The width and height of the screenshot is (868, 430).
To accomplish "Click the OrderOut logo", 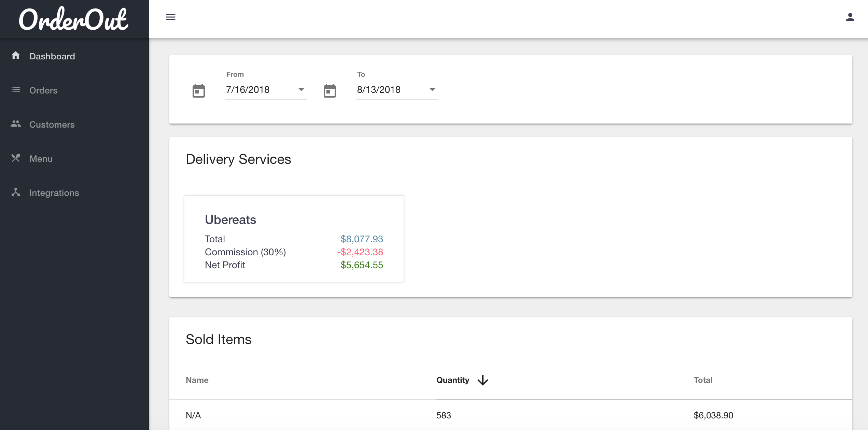I will [74, 19].
